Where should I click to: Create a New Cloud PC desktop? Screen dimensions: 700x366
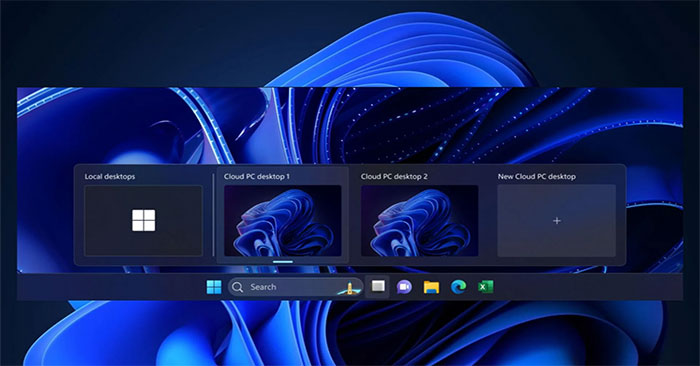[x=557, y=221]
